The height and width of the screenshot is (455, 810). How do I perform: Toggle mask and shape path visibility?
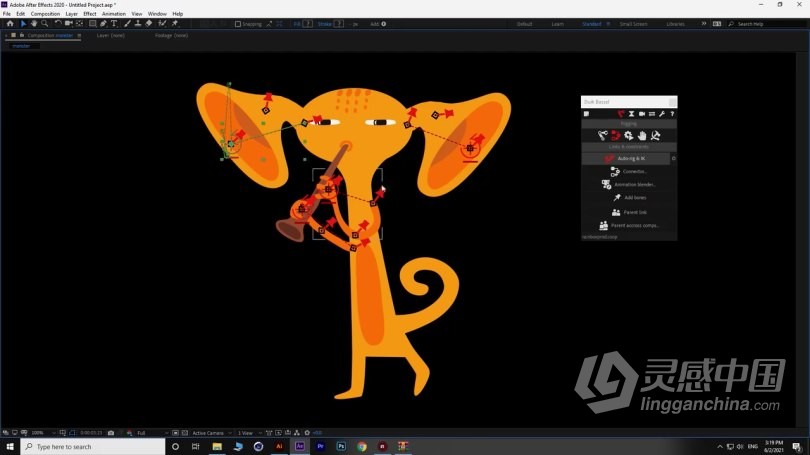point(72,433)
